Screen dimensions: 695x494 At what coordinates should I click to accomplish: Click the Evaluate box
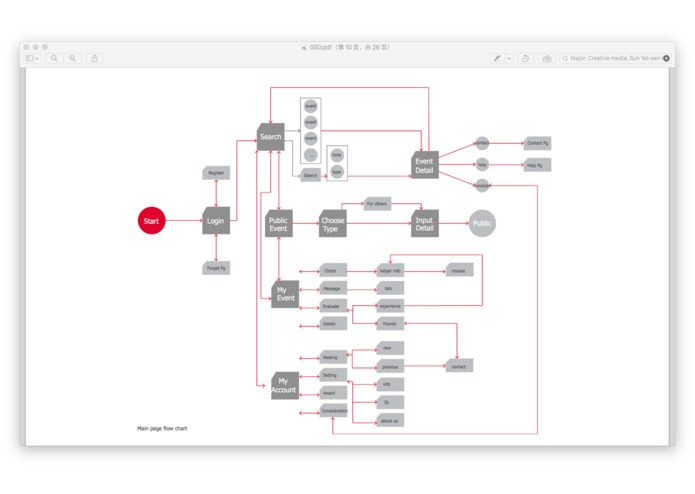[333, 306]
